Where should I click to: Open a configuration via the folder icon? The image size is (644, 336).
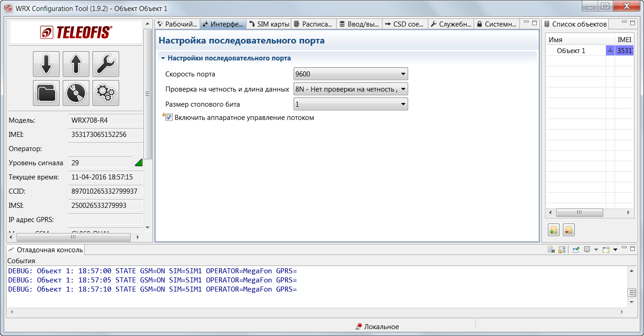(x=46, y=93)
